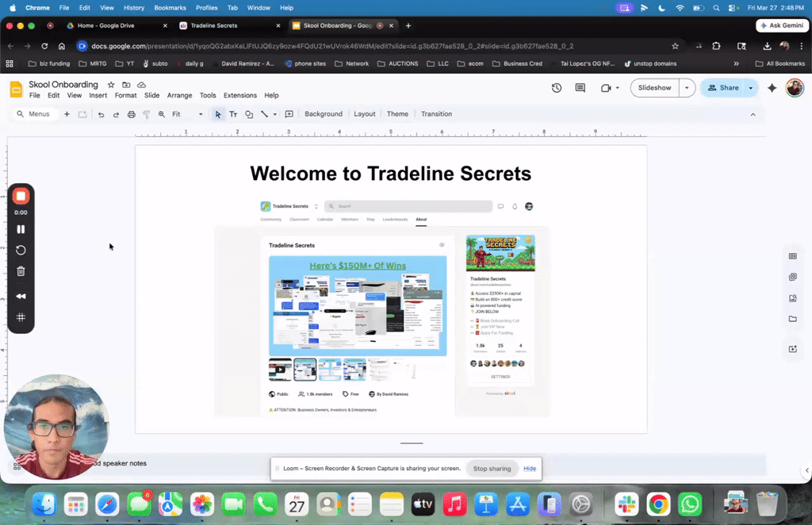Open Slideshow options dropdown arrow
The width and height of the screenshot is (812, 525).
click(687, 88)
